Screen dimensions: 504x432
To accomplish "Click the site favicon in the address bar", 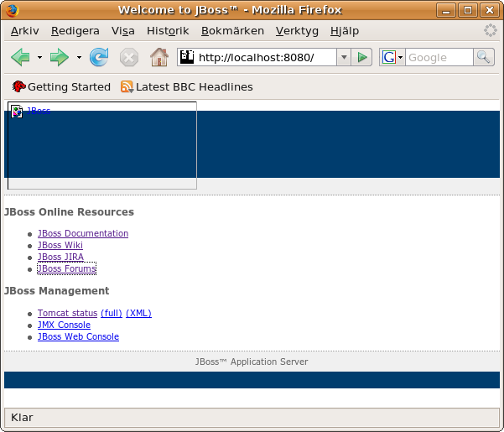I will coord(187,57).
